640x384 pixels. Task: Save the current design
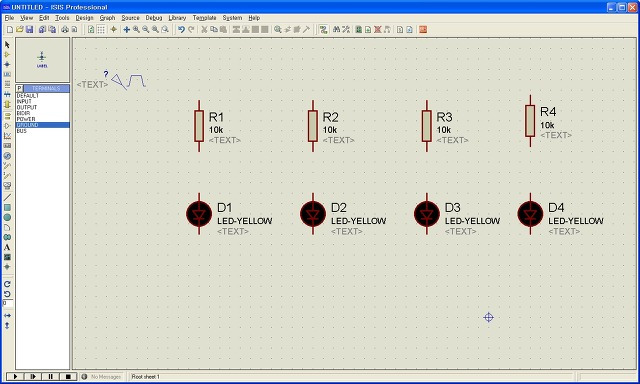29,29
